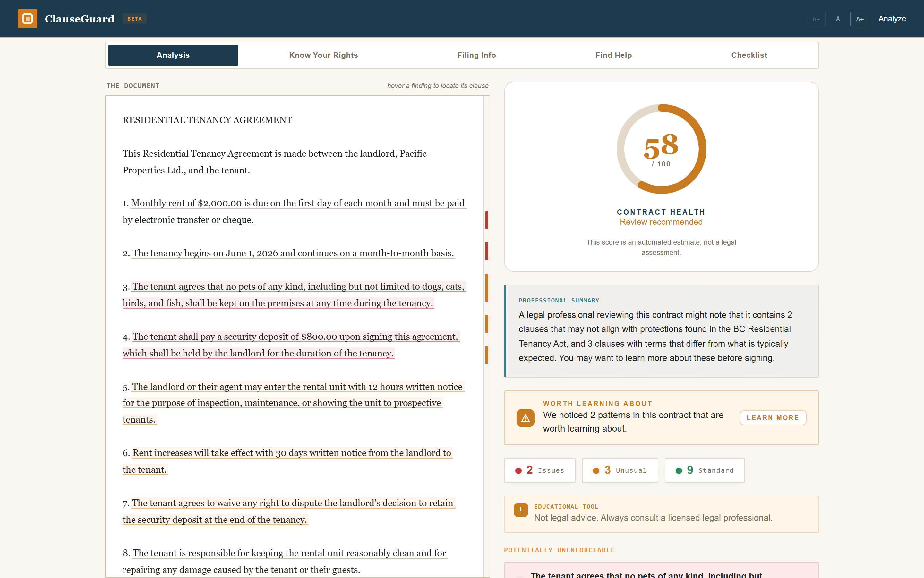Screen dimensions: 924x578
Task: Click the warning triangle icon in Worth Learning About
Action: pyautogui.click(x=526, y=418)
